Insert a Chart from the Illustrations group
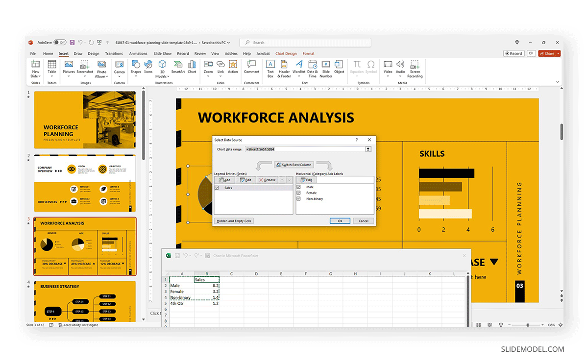This screenshot has width=588, height=364. tap(192, 69)
